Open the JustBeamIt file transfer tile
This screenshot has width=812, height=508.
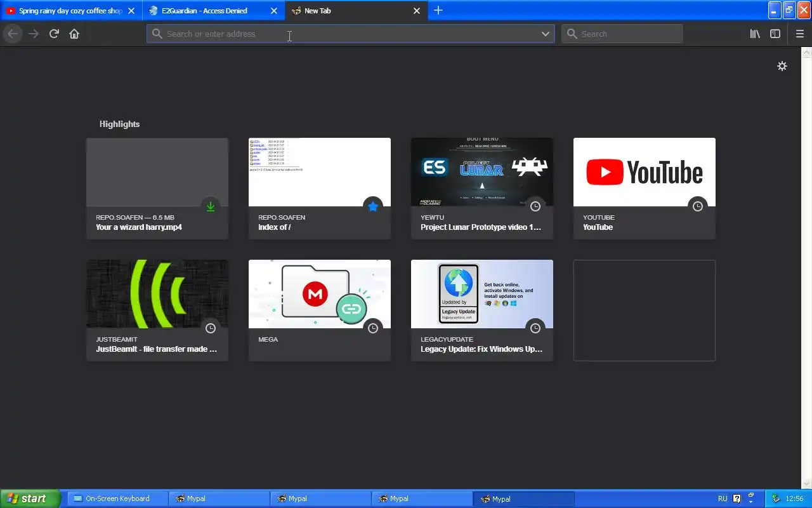tap(157, 311)
